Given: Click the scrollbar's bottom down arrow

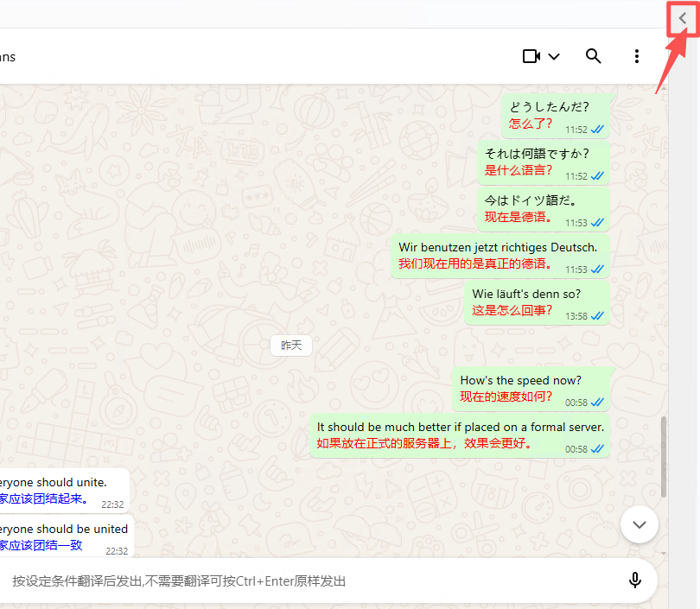Looking at the screenshot, I should click(x=663, y=552).
